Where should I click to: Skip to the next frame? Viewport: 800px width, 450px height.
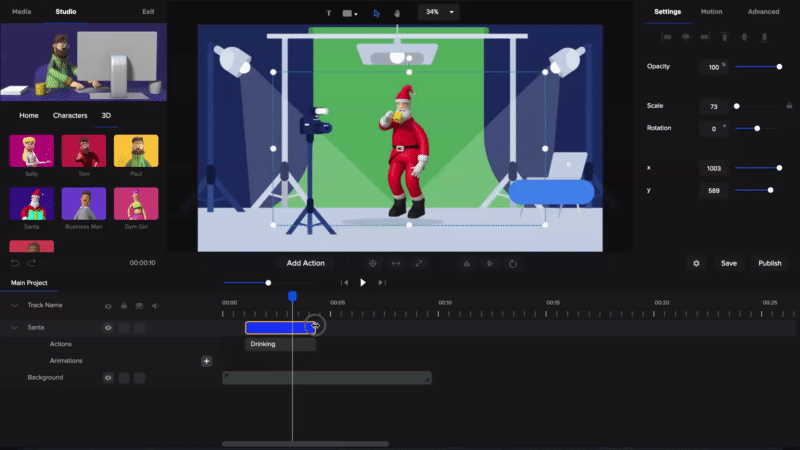[382, 283]
